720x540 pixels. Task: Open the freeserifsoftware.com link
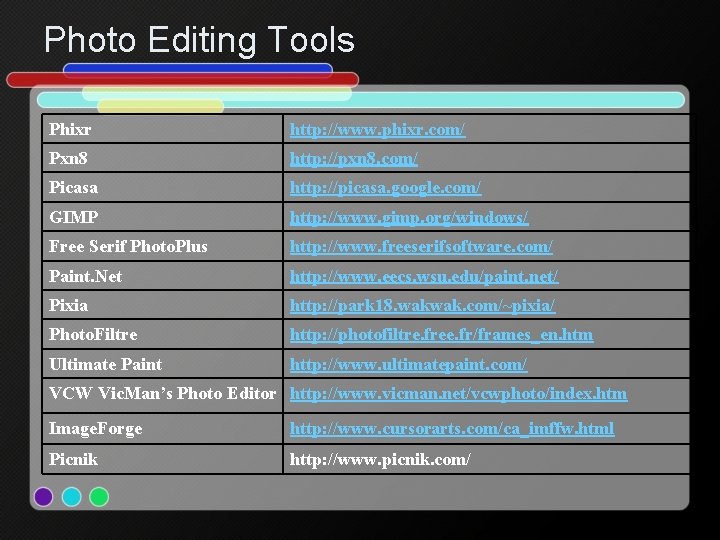tap(421, 247)
